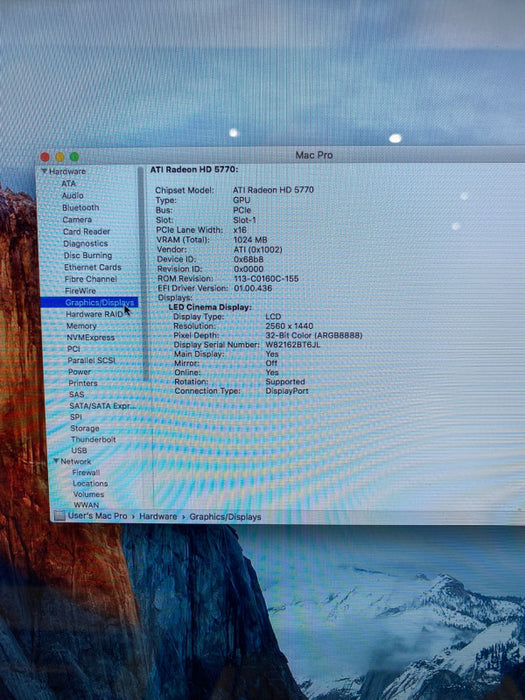525x700 pixels.
Task: Click ROM Revision 113-C0160C-155
Action: coord(267,279)
